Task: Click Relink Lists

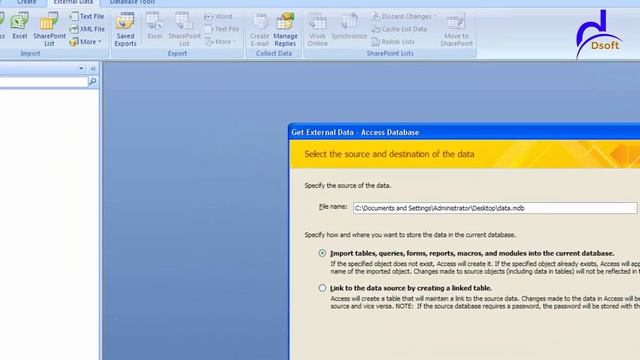Action: (x=393, y=42)
